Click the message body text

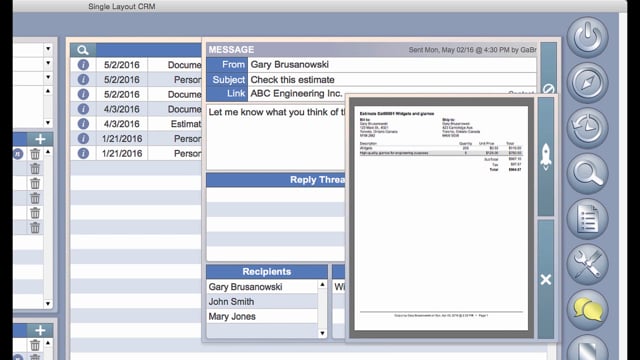coord(276,112)
